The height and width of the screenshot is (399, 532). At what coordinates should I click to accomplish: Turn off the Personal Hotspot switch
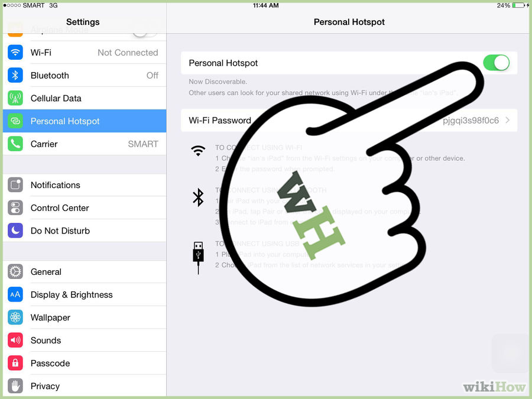point(496,63)
